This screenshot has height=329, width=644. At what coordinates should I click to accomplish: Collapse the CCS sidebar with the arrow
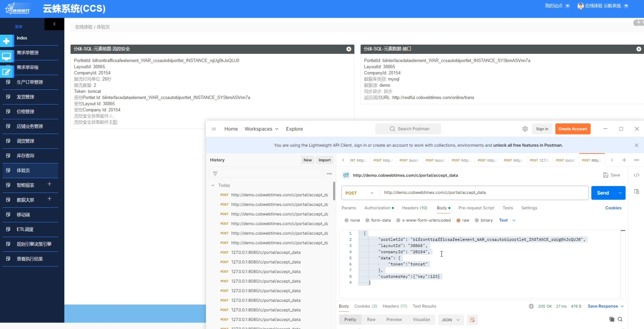(x=54, y=24)
